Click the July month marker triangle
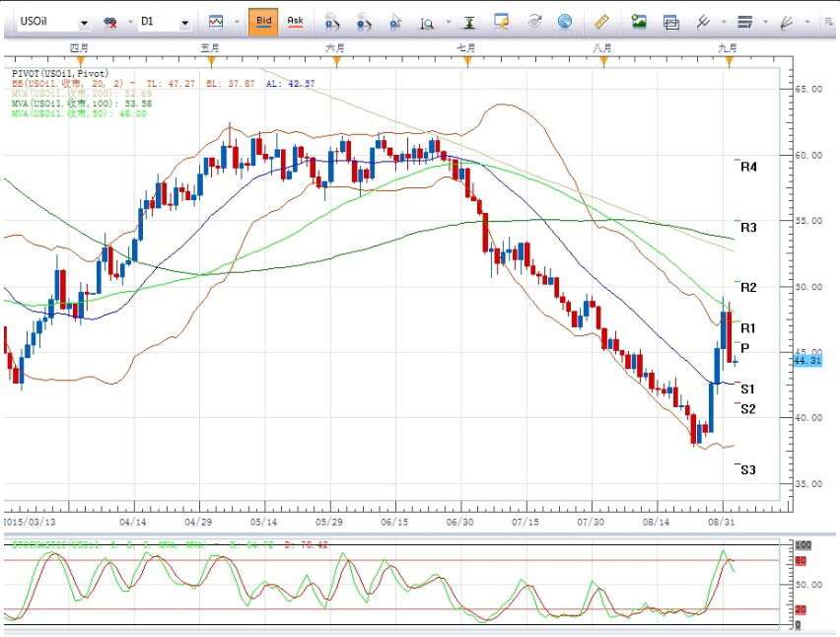This screenshot has width=840, height=637. tap(467, 61)
